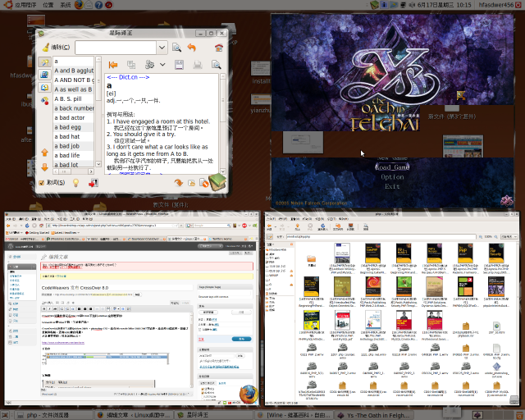The height and width of the screenshot is (420, 525).
Task: Select Load Game in the Ys menu
Action: [x=392, y=167]
